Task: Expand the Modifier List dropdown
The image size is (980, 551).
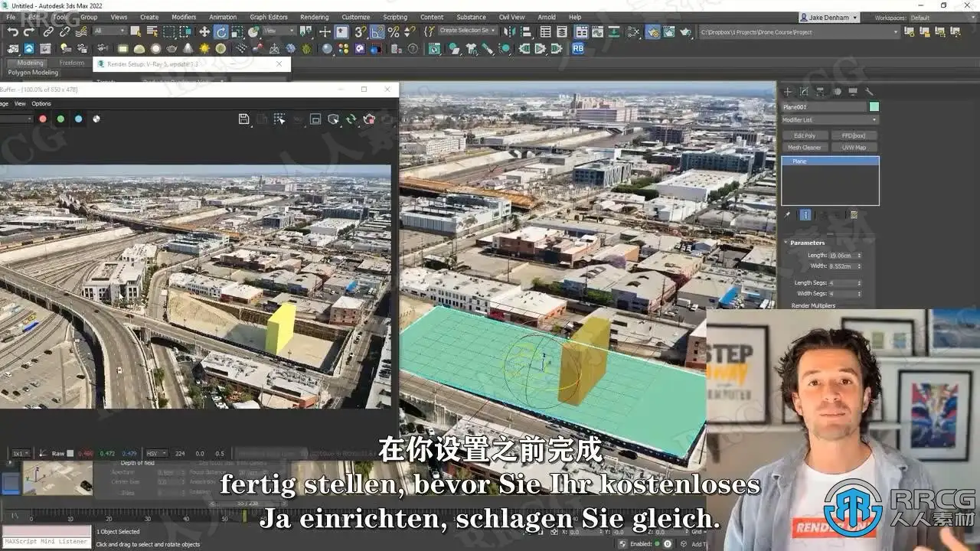Action: pyautogui.click(x=830, y=120)
